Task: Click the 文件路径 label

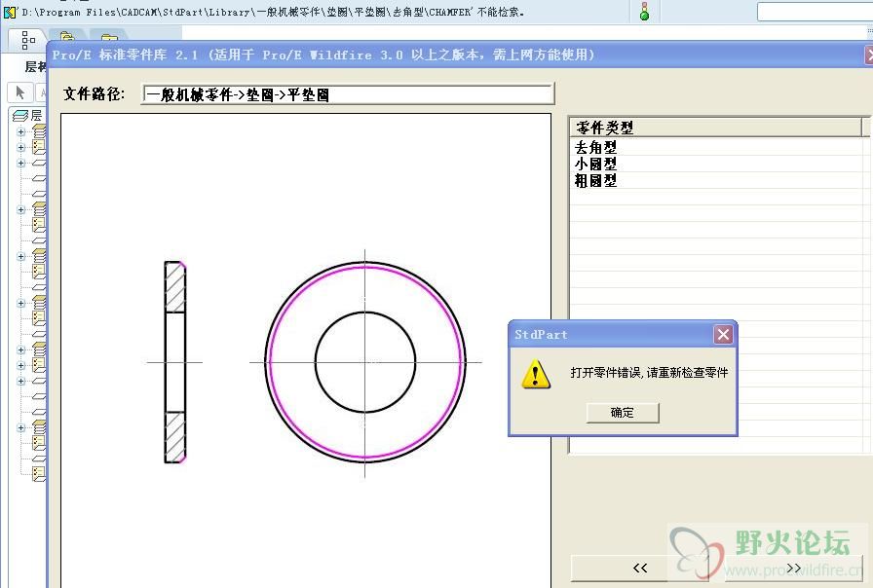Action: [x=94, y=94]
